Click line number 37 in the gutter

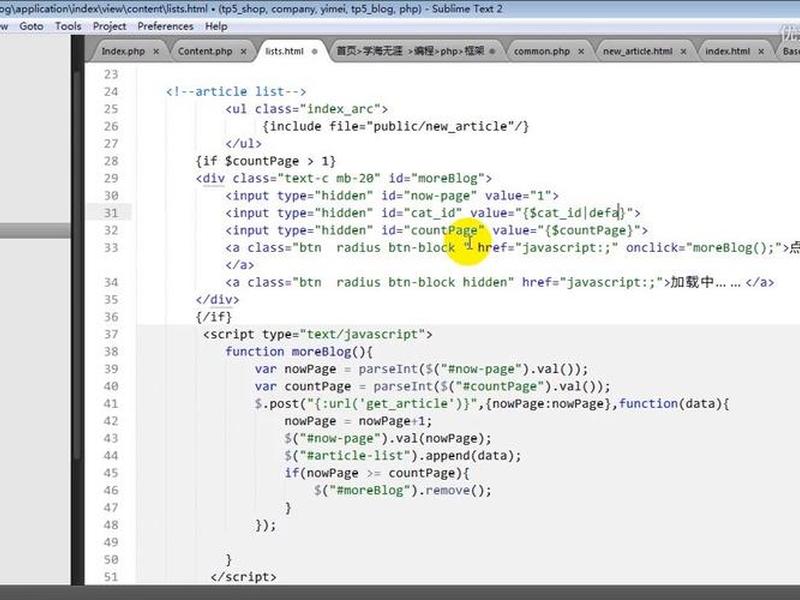point(111,334)
